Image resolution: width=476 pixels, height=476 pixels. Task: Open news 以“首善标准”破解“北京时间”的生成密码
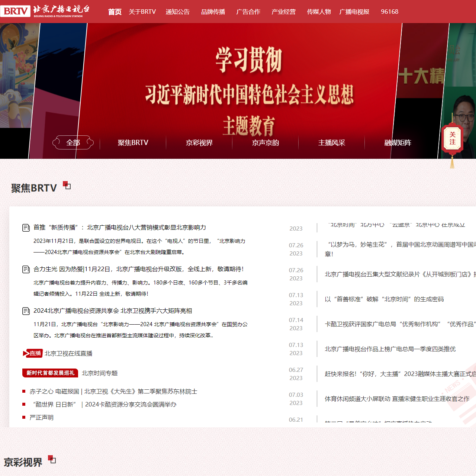tap(384, 299)
